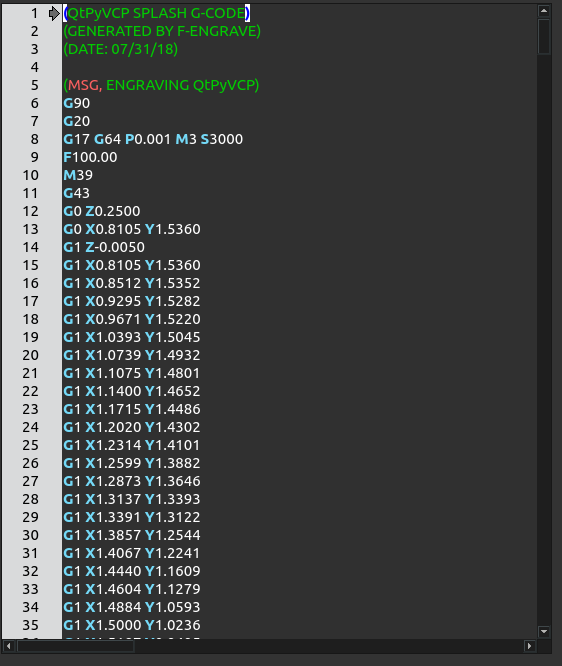Click the current line arrow marker on line 1
562x666 pixels.
(54, 14)
